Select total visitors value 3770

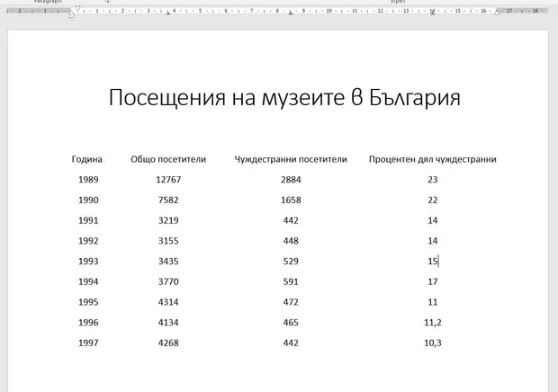click(168, 281)
